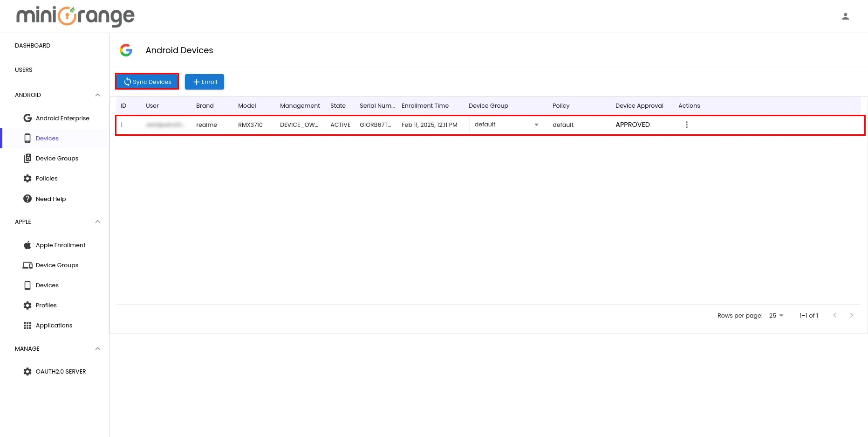Select Policies in the Android section

46,178
